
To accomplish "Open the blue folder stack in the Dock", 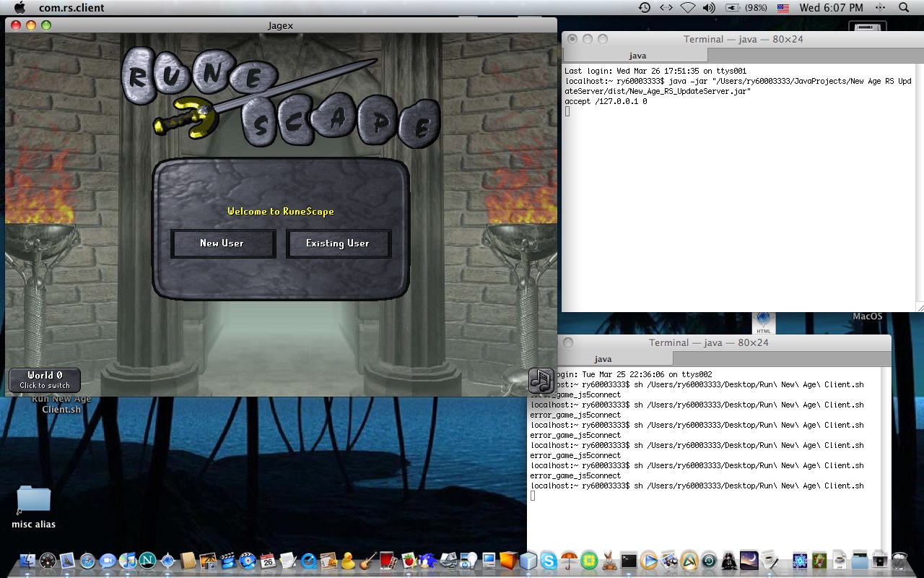I will [x=859, y=561].
